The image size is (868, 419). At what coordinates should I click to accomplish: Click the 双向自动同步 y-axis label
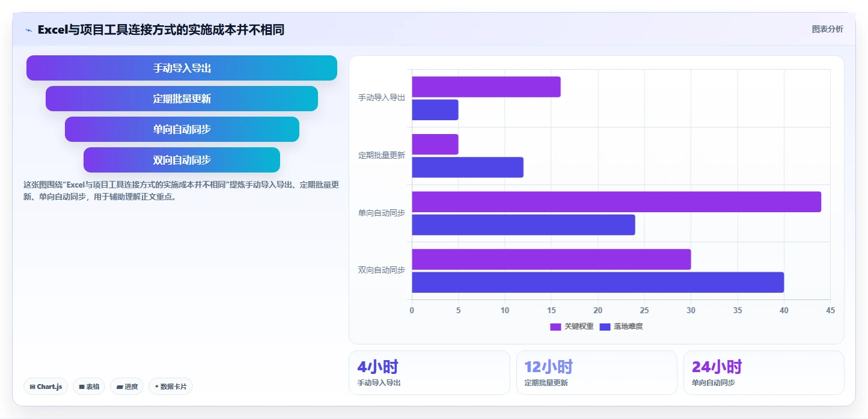382,271
